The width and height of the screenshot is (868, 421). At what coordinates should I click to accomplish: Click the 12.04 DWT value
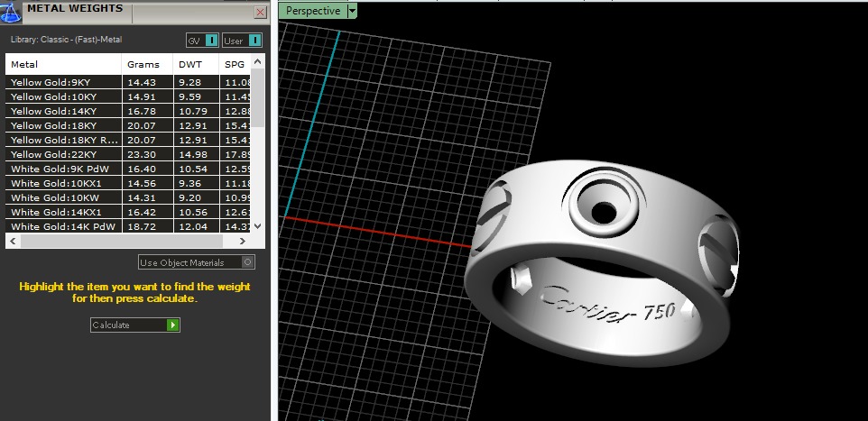193,226
